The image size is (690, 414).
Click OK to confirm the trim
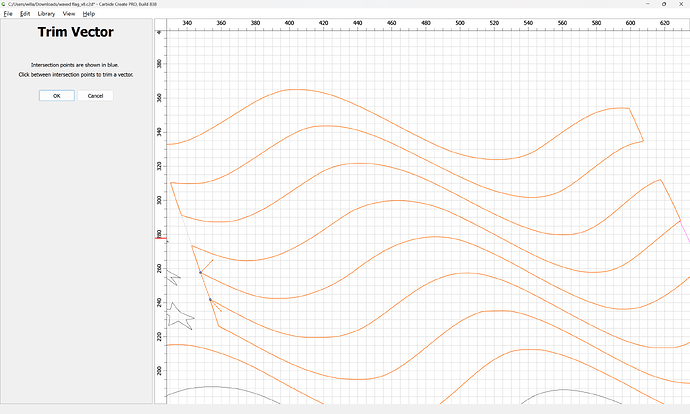(x=57, y=95)
